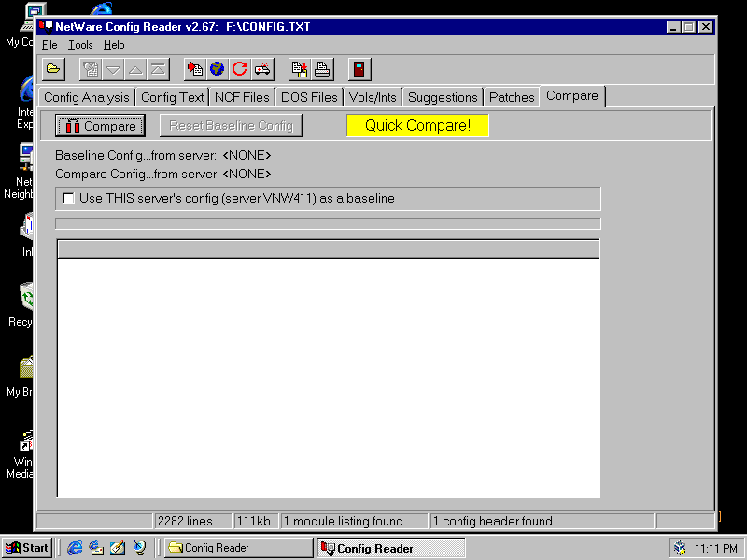Enable using VNW411 config as a baseline
The width and height of the screenshot is (747, 560).
point(68,198)
